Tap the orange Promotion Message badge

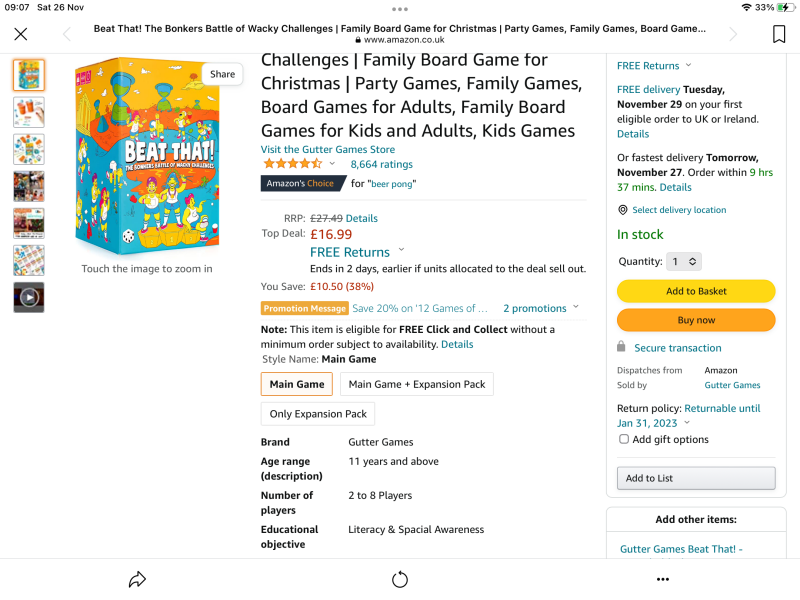tap(304, 308)
